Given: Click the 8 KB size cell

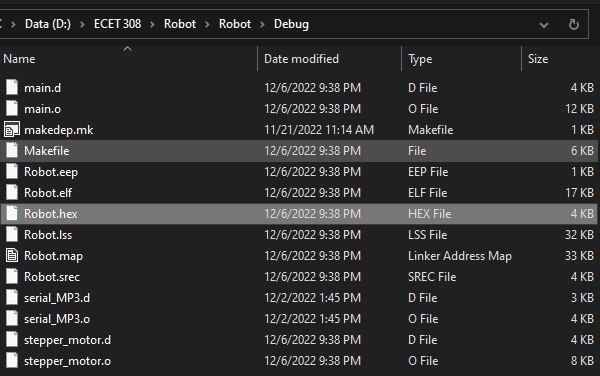Looking at the screenshot, I should tap(582, 361).
